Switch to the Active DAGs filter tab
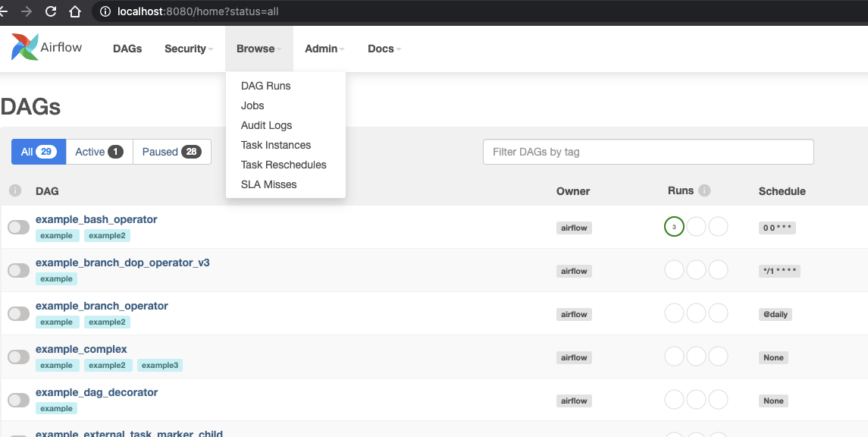 pyautogui.click(x=99, y=151)
